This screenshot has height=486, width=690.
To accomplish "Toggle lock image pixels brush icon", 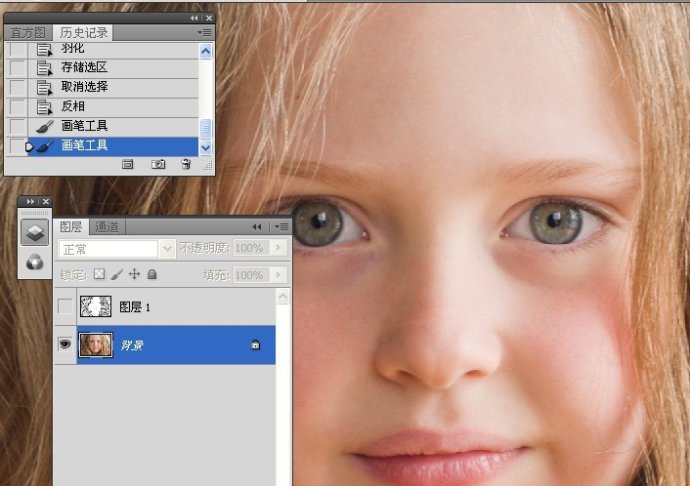I will [x=117, y=275].
